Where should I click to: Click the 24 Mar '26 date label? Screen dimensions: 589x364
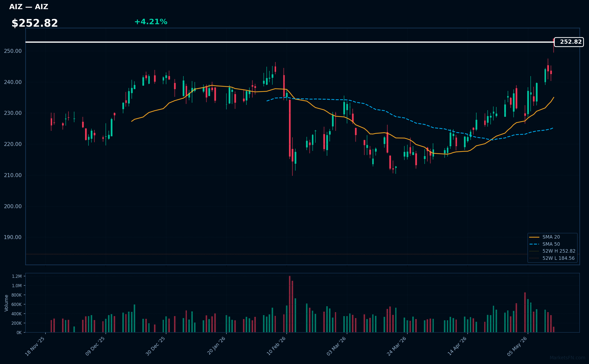click(397, 346)
